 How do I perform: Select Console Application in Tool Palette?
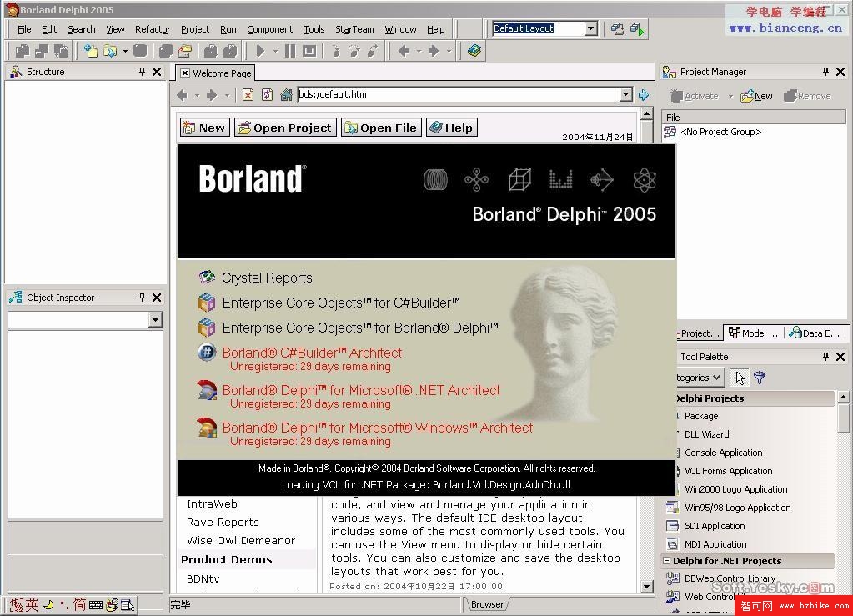point(723,453)
